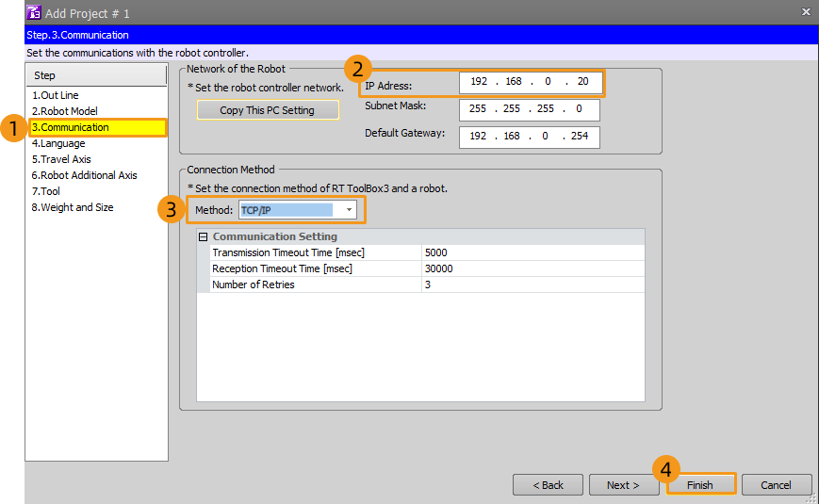Viewport: 819px width, 504px height.
Task: Click the IP Address second octet 168
Action: [x=514, y=81]
